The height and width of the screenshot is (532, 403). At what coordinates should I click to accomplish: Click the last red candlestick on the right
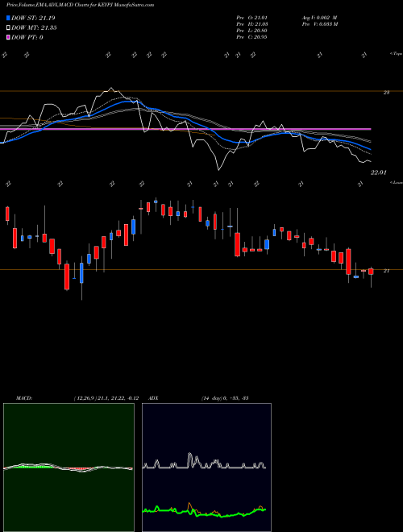371,272
